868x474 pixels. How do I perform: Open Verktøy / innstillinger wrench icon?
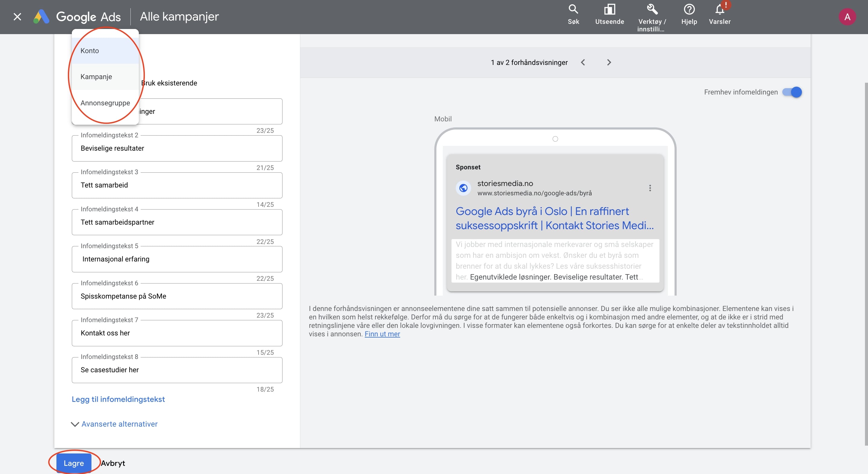pos(652,10)
